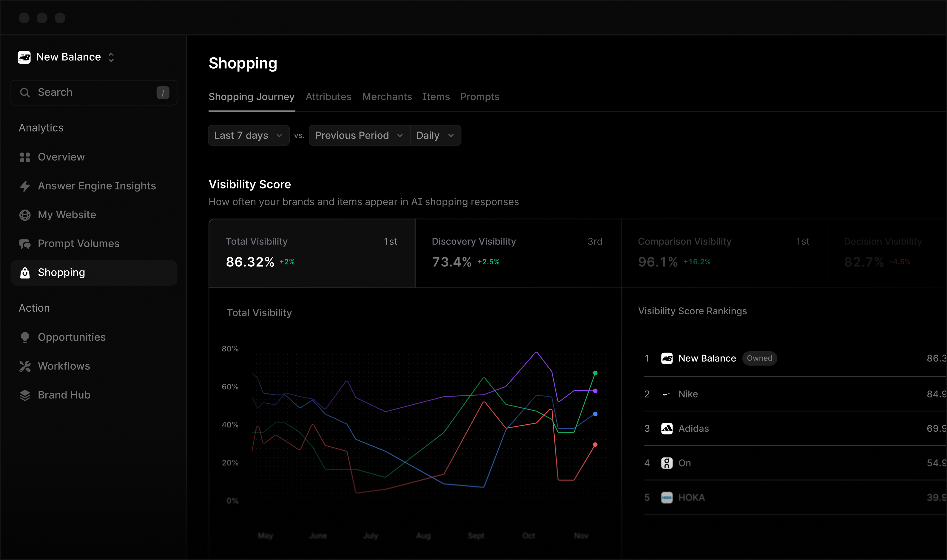Image resolution: width=947 pixels, height=560 pixels.
Task: Click Nike in Visibility Score Rankings
Action: [688, 394]
